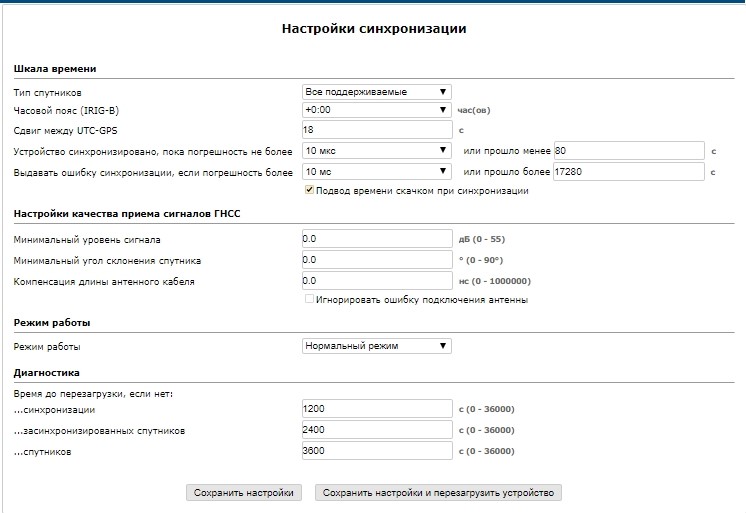The width and height of the screenshot is (746, 513).
Task: Click the ...синхронизации reboot time field
Action: tap(376, 410)
